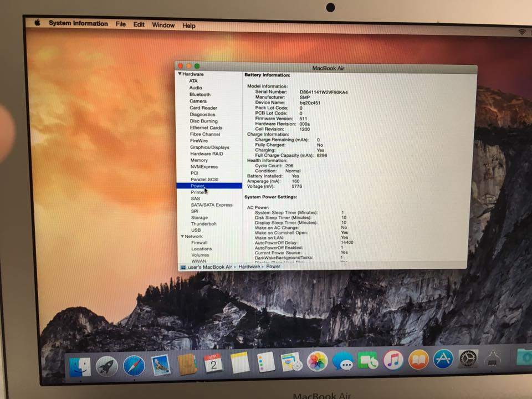This screenshot has width=532, height=399.
Task: Open System Preferences gear in Dock
Action: [468, 359]
